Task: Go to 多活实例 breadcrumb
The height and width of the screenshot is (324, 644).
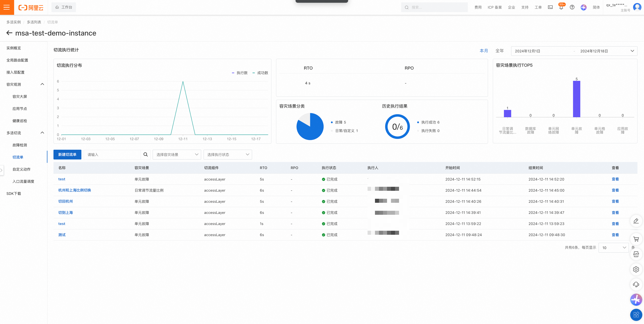Action: pyautogui.click(x=13, y=22)
